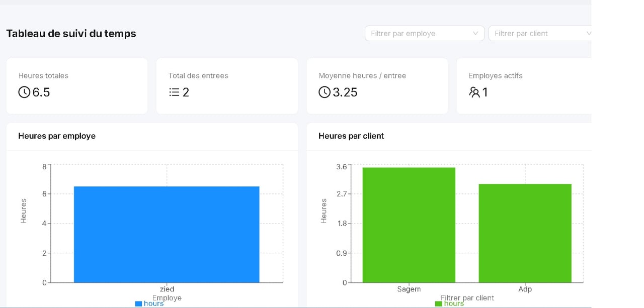Toggle the hours legend in client chart

click(x=449, y=303)
